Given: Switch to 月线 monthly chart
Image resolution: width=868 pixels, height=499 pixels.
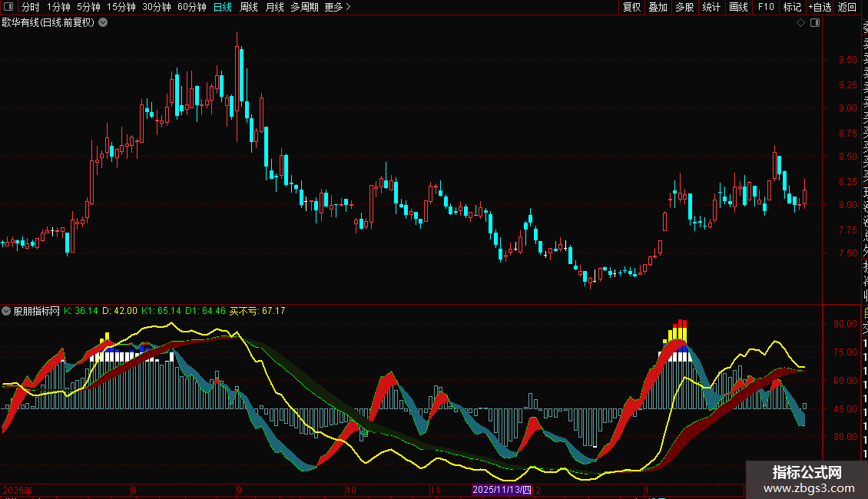Looking at the screenshot, I should pyautogui.click(x=274, y=7).
